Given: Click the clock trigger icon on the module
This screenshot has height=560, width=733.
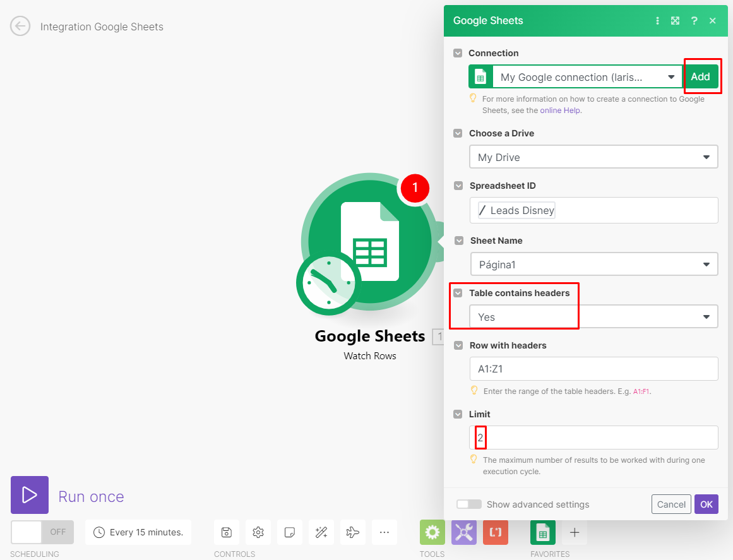Looking at the screenshot, I should click(x=329, y=283).
